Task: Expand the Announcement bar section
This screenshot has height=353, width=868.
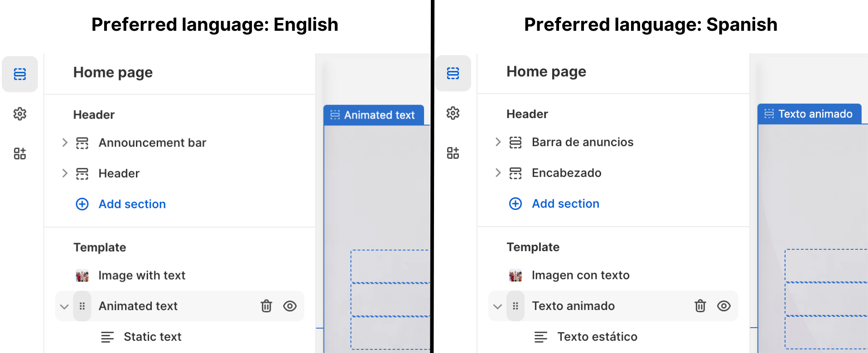Action: pos(65,143)
